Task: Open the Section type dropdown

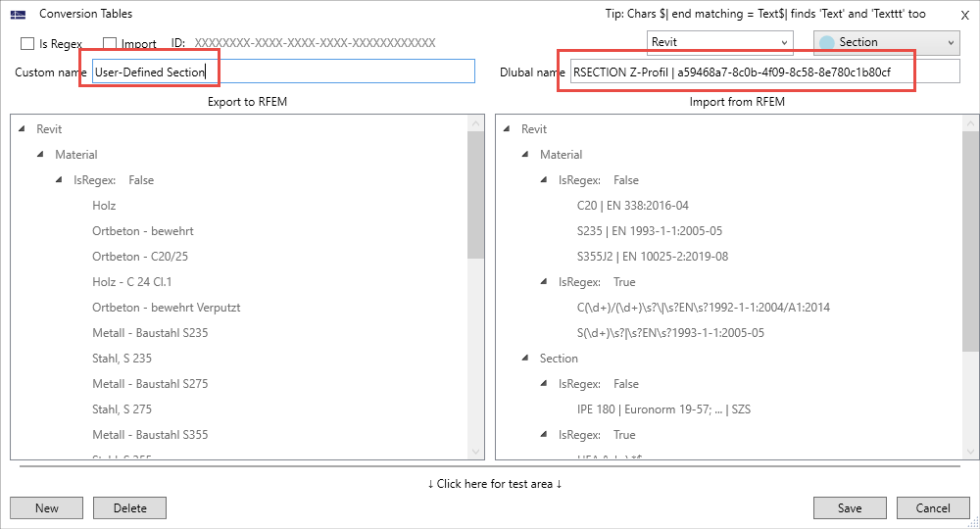Action: tap(887, 42)
